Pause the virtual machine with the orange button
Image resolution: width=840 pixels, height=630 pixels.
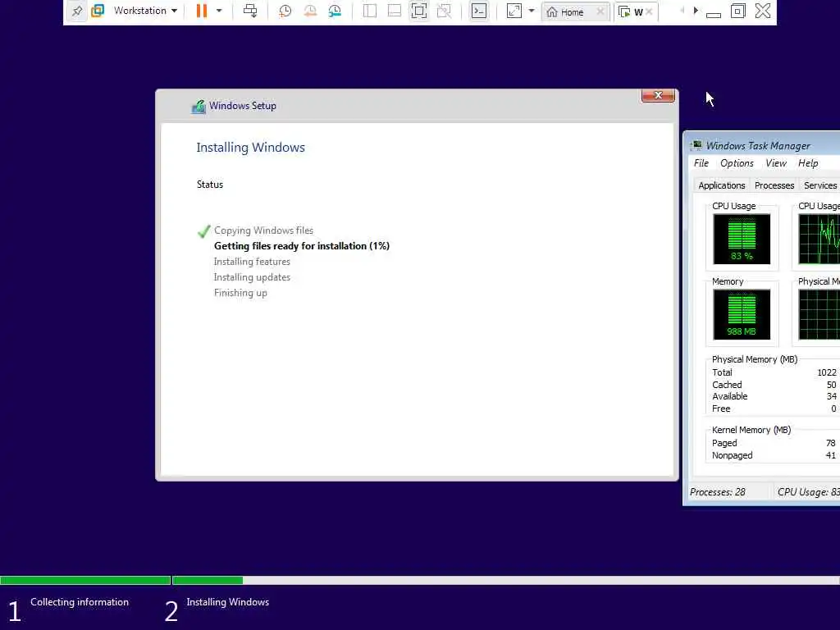click(202, 11)
